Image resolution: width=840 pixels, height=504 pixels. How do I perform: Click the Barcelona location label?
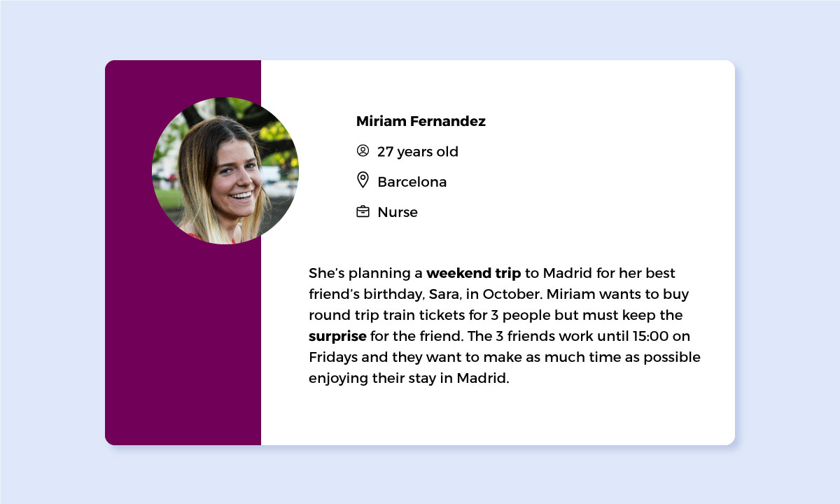click(x=412, y=182)
